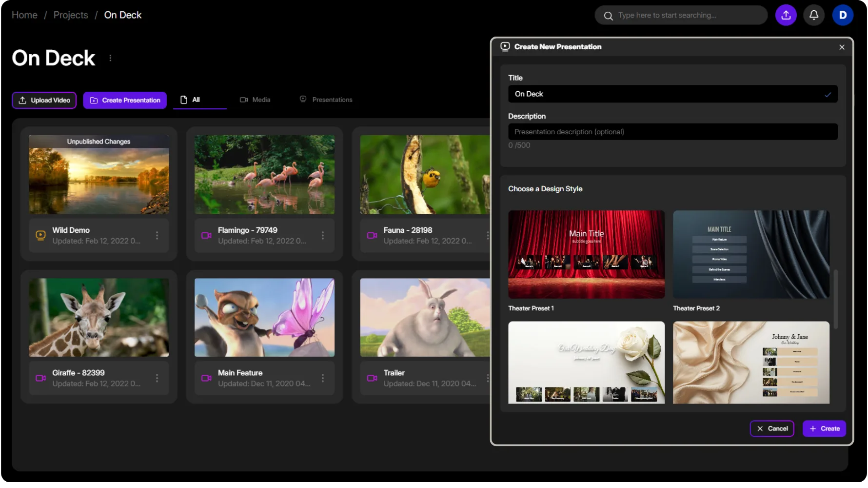Click the Create button in dialog
868x488 pixels.
824,428
